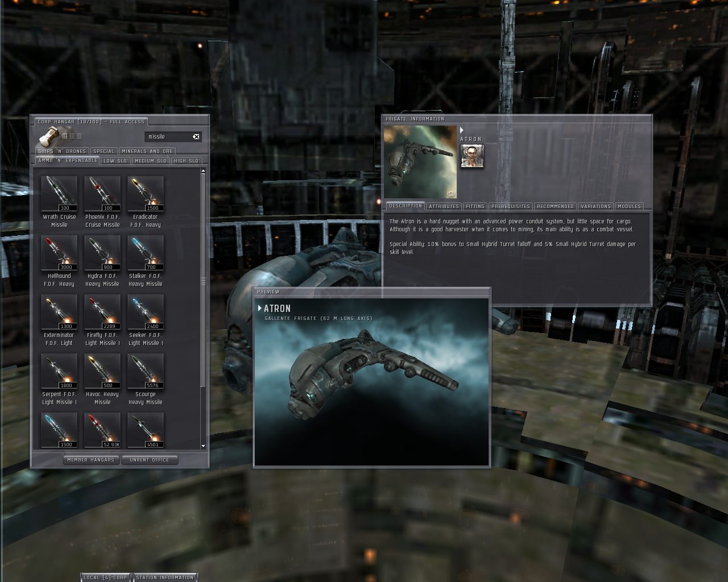Select the missile stack with quantity 52.93K

click(102, 430)
